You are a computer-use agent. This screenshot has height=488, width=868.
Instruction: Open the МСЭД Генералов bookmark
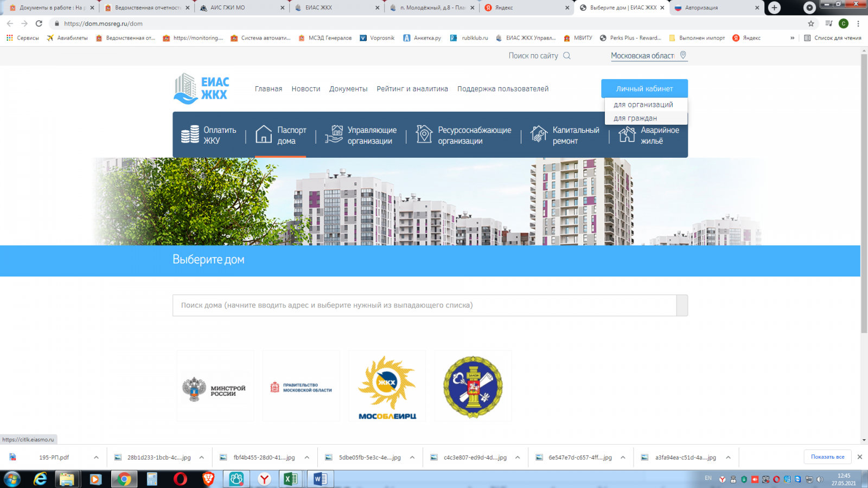coord(325,38)
